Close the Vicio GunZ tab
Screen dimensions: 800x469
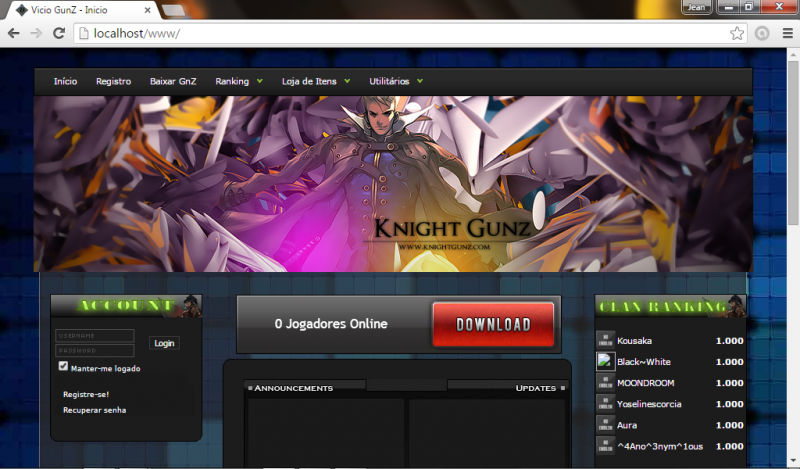click(x=147, y=10)
